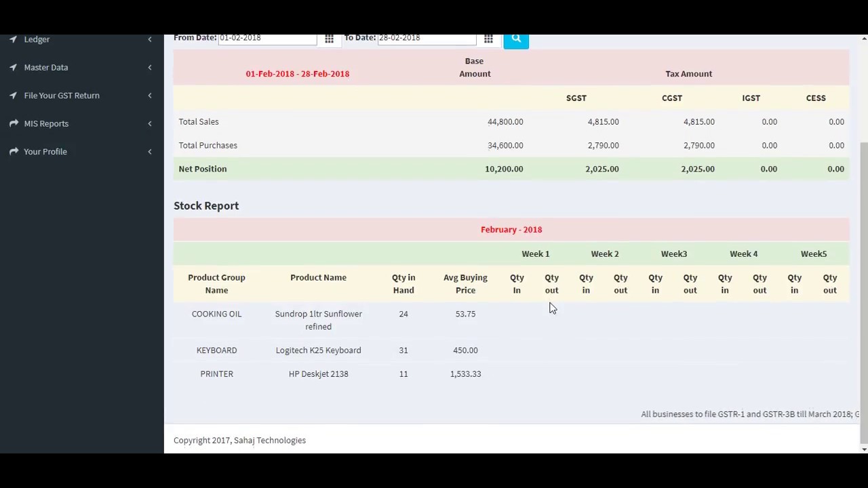Click the 53.75 average buying price
The height and width of the screenshot is (488, 868).
pos(465,314)
